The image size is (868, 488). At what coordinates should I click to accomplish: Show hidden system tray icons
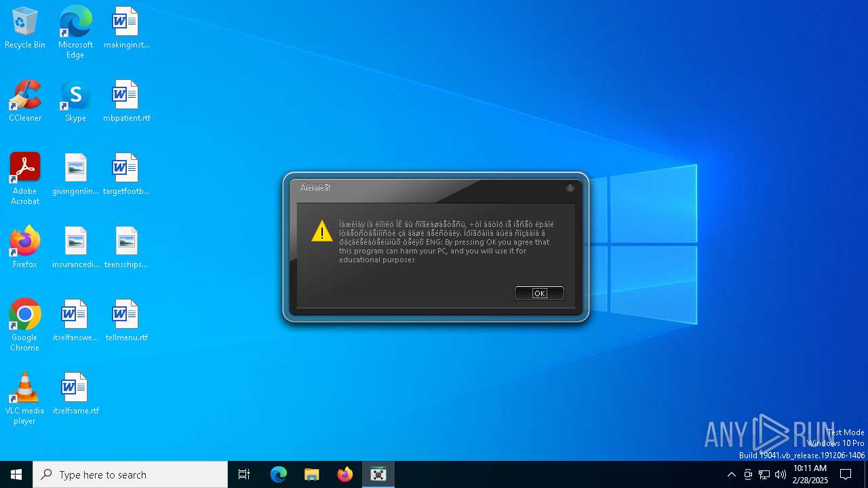[x=731, y=474]
